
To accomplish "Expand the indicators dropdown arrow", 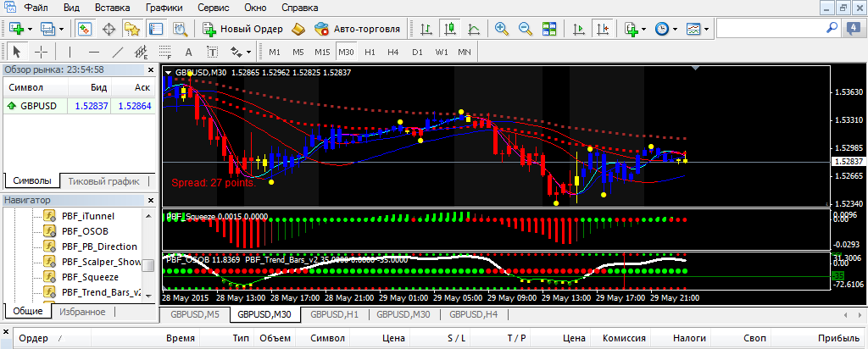I will [644, 29].
